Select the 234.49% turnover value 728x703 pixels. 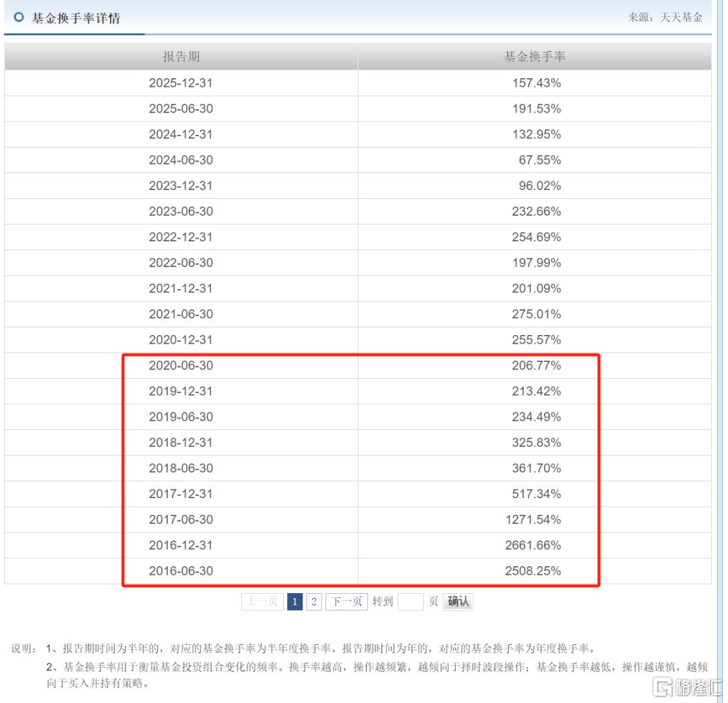coord(537,417)
